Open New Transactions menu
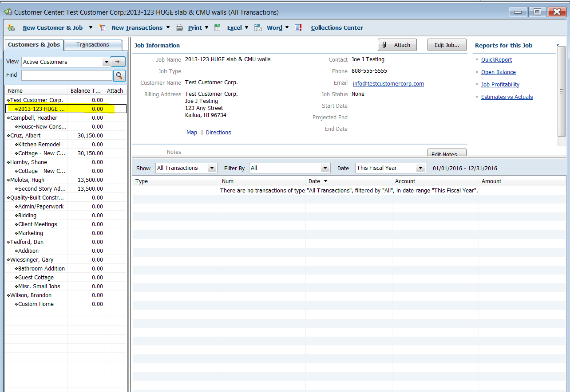570x392 pixels. coord(137,27)
